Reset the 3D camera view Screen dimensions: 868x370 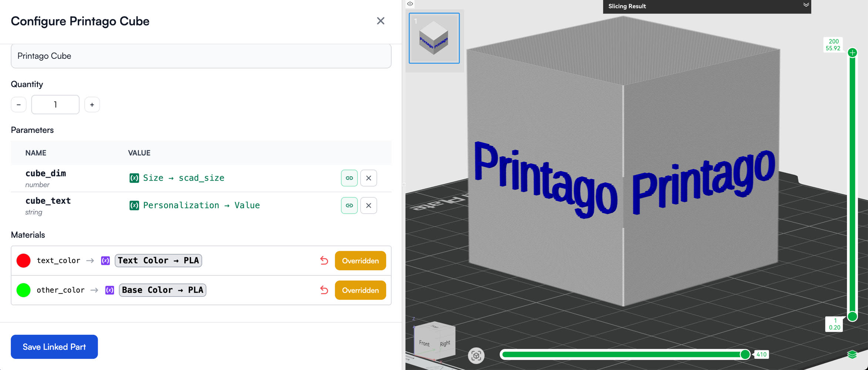[476, 356]
